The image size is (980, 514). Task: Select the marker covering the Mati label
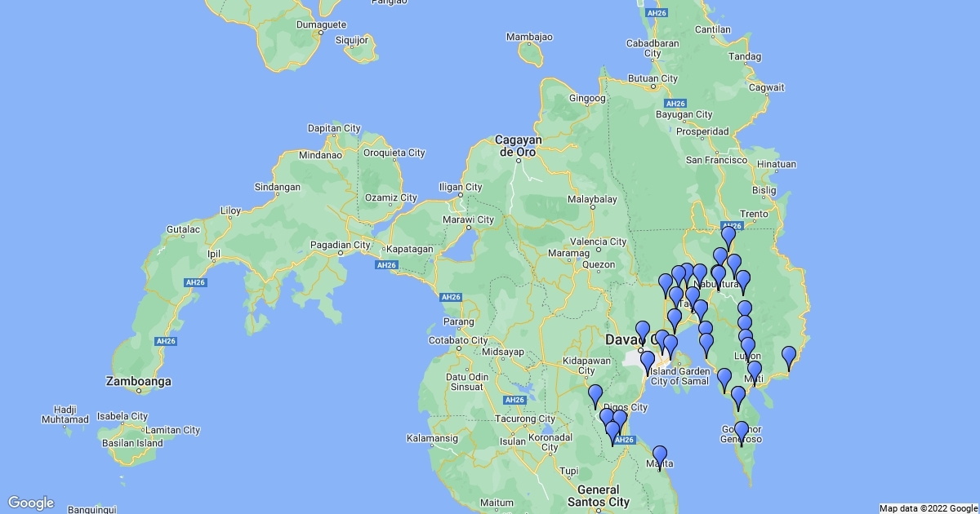(x=755, y=372)
